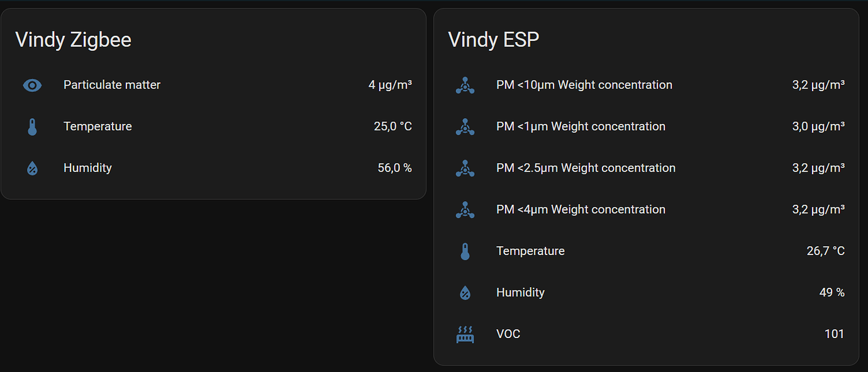Click the Vindy ESP card title
This screenshot has width=868, height=372.
[493, 40]
